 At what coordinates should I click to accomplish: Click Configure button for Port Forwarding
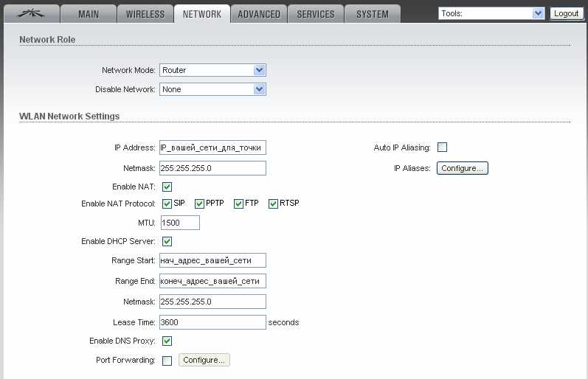pyautogui.click(x=204, y=360)
